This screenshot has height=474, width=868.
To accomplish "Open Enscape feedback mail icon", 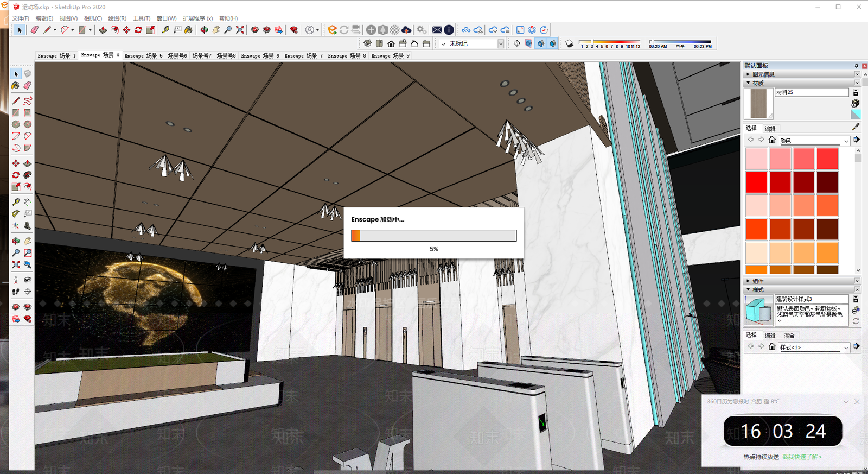I will [x=437, y=30].
